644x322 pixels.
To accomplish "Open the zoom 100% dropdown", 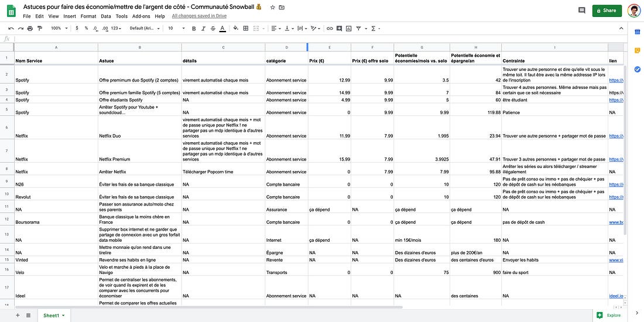I will click(59, 28).
